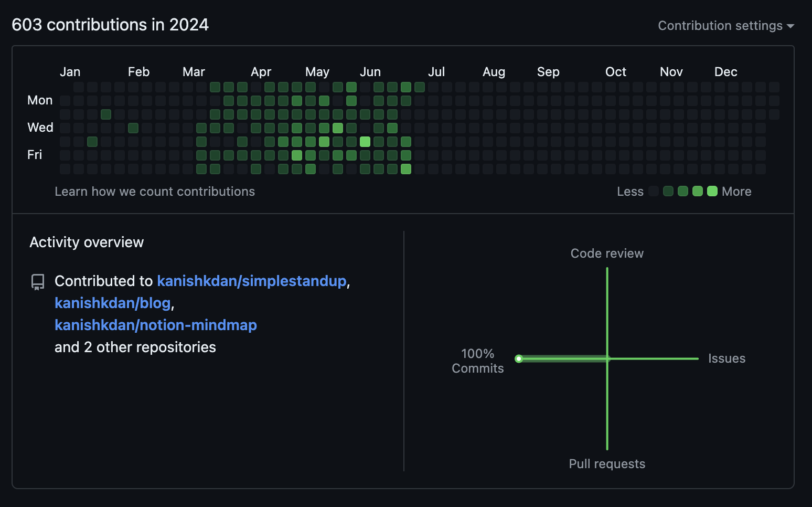The width and height of the screenshot is (812, 507).
Task: Click the Mar month label
Action: (194, 72)
